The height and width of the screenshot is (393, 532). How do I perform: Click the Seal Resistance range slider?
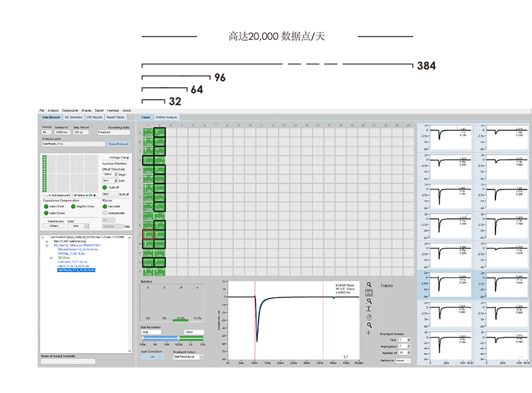(161, 338)
